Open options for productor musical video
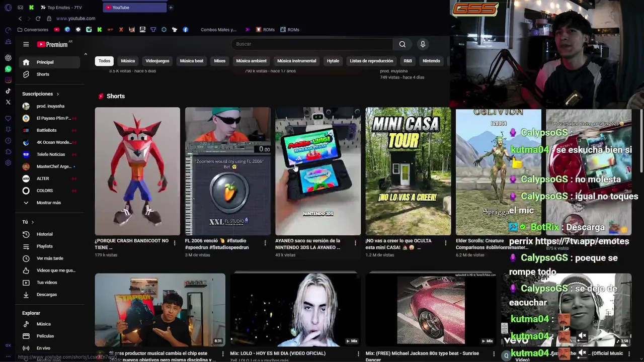 223,354
